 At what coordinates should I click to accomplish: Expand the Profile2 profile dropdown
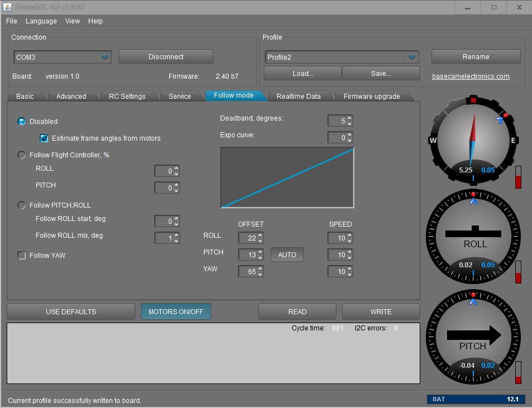[x=412, y=57]
